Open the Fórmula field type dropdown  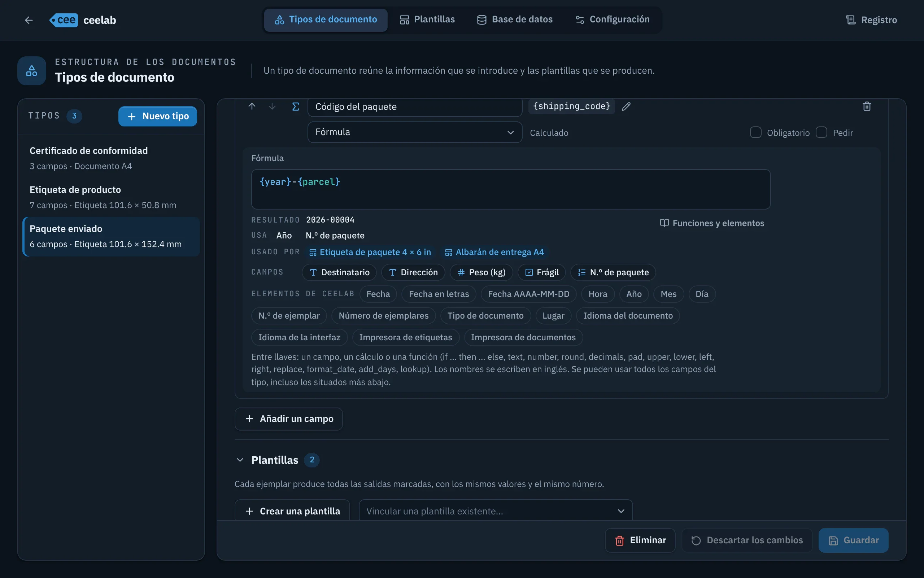(x=415, y=132)
